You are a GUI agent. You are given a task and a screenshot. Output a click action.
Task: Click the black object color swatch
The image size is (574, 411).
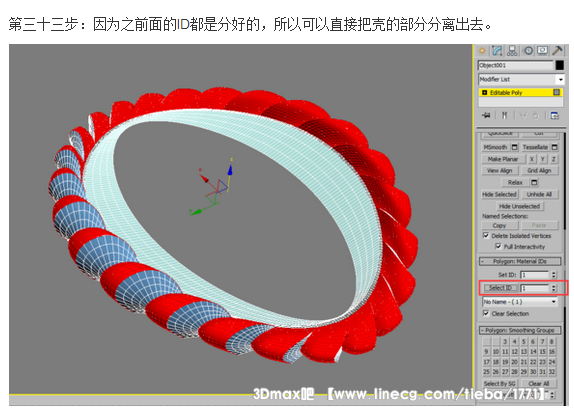point(559,65)
